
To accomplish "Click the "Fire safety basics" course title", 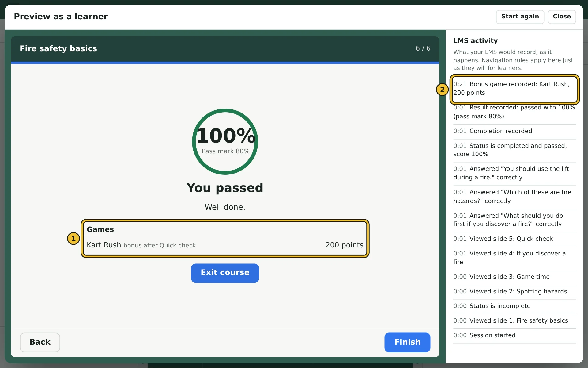I will click(58, 48).
